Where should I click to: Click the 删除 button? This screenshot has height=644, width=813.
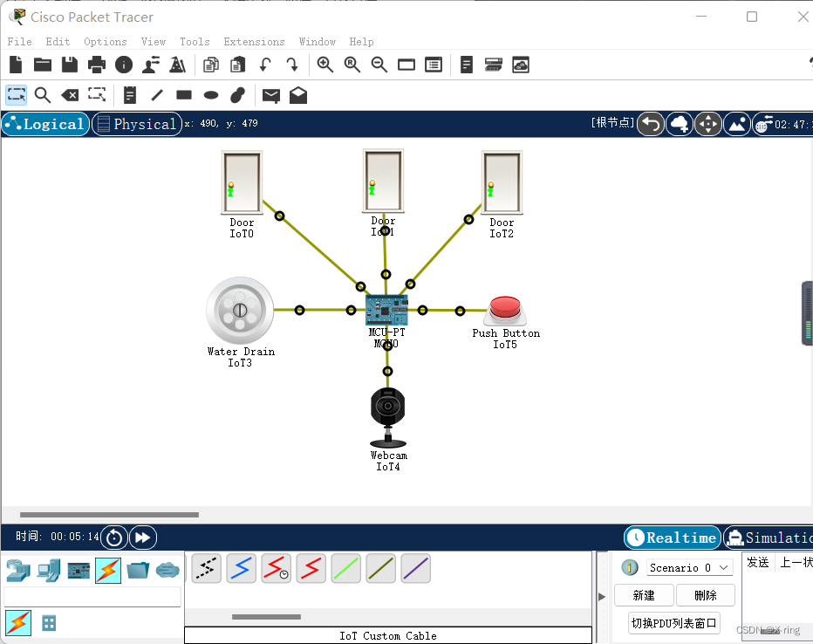coord(706,595)
